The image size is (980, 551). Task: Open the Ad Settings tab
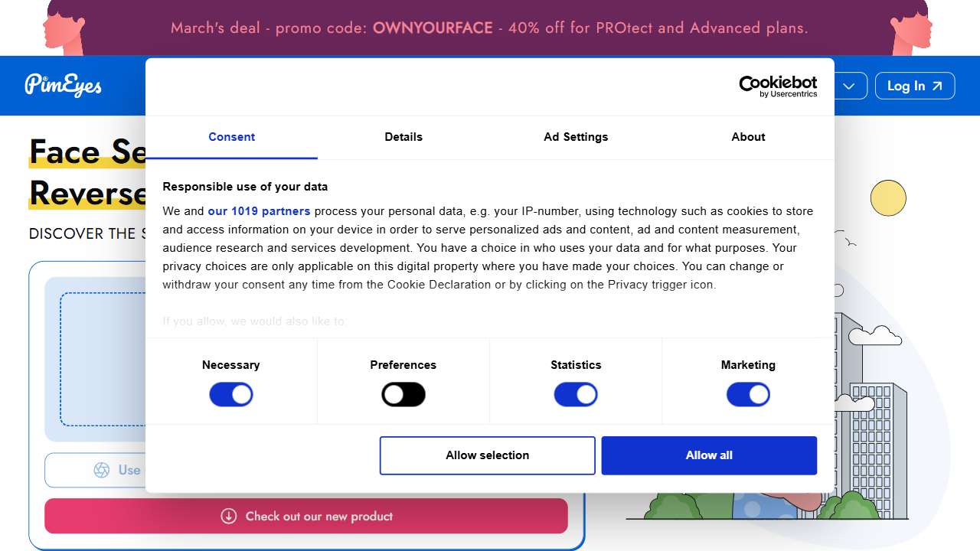(576, 137)
